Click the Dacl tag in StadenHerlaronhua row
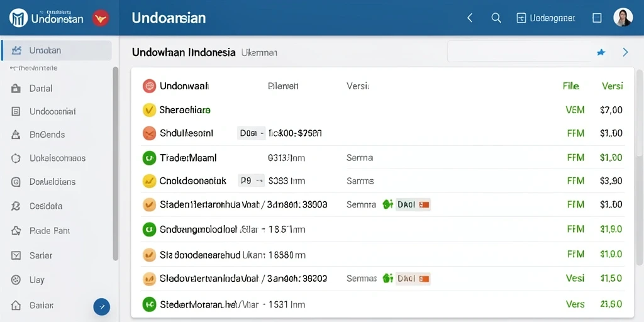 (x=413, y=204)
